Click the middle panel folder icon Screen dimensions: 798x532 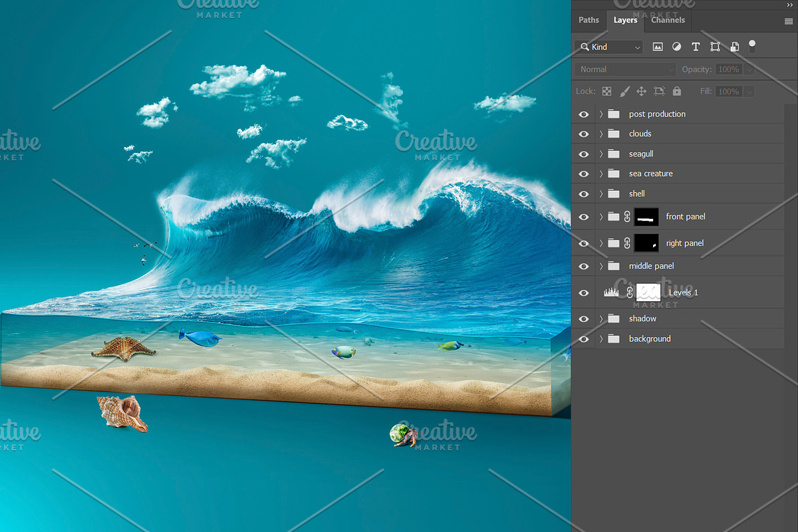[614, 266]
